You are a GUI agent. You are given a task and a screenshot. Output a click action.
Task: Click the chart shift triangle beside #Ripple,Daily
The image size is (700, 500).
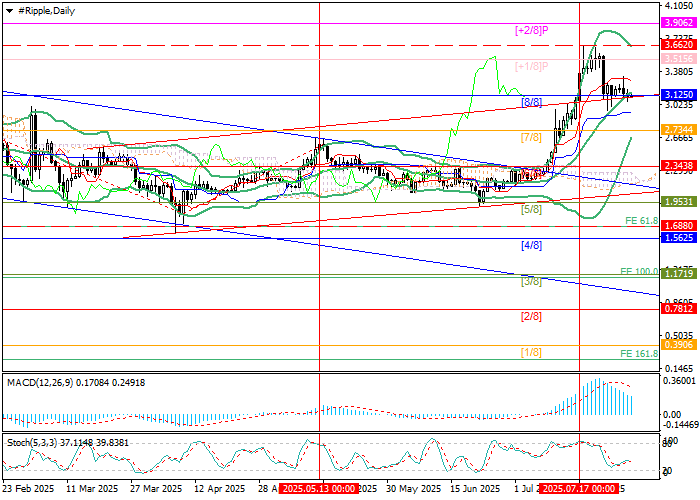[x=6, y=9]
